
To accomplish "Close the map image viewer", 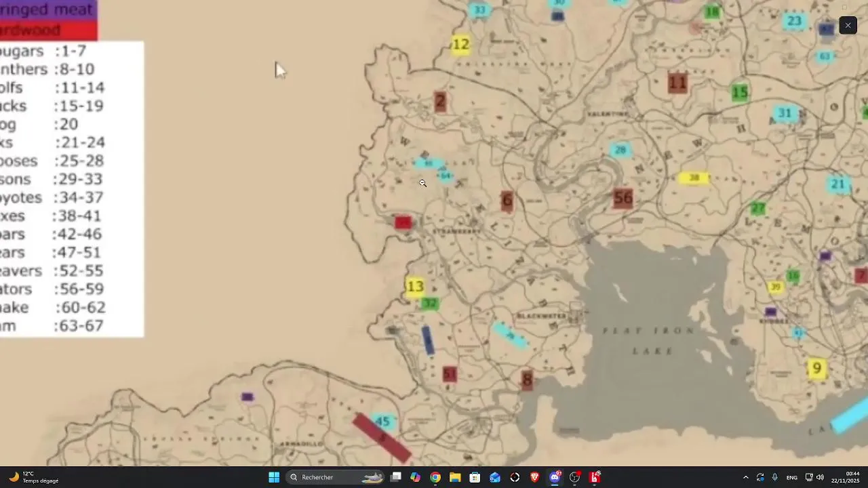I will 848,26.
